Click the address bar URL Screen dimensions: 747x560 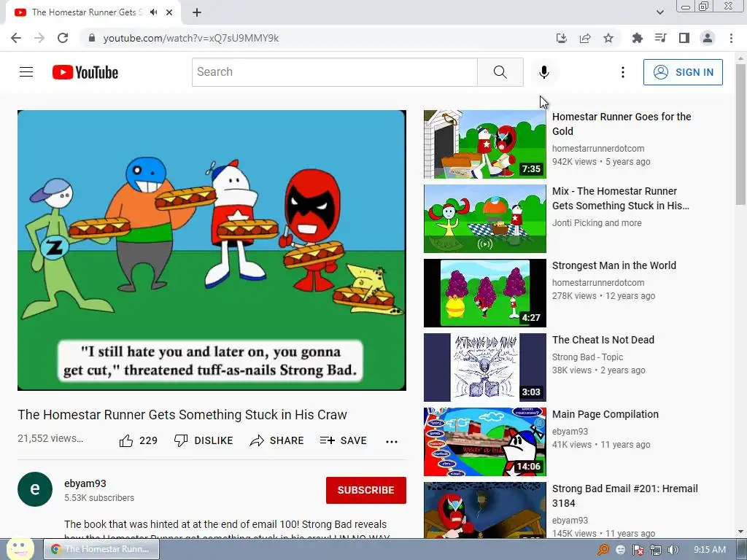tap(191, 38)
